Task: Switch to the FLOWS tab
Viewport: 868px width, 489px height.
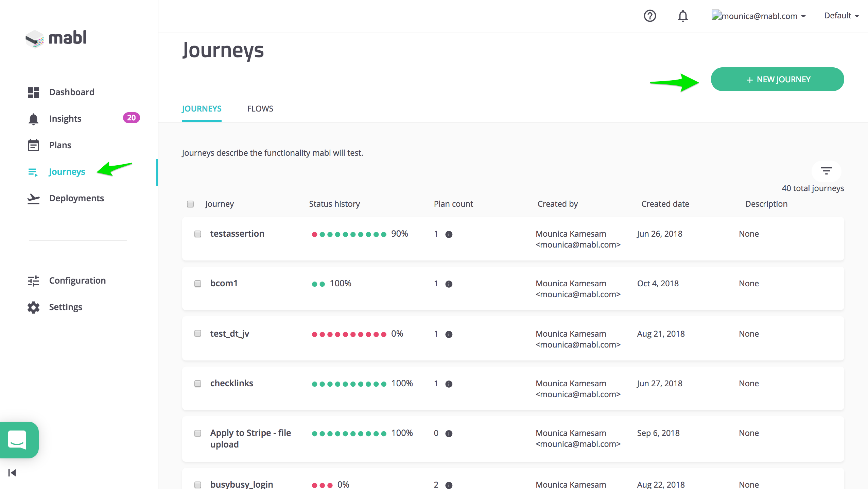Action: 260,109
